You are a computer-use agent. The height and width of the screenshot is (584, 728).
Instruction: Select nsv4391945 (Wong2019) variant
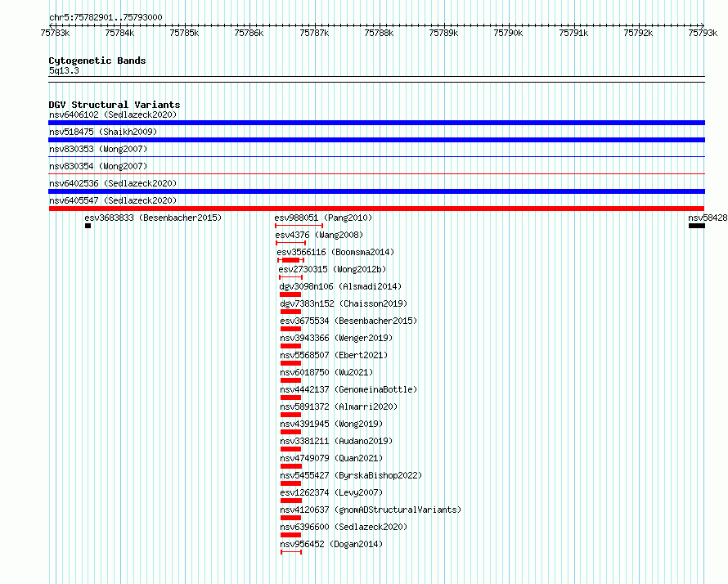click(331, 424)
